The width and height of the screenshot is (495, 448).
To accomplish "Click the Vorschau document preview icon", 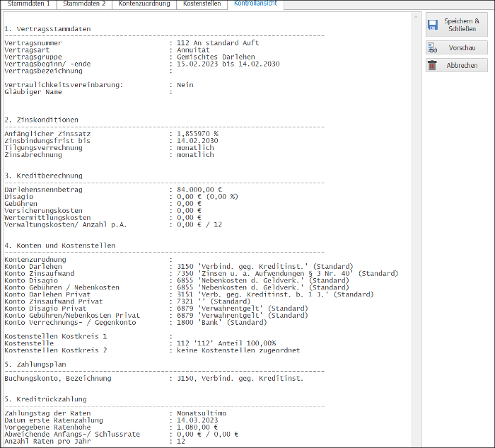I will pyautogui.click(x=432, y=47).
